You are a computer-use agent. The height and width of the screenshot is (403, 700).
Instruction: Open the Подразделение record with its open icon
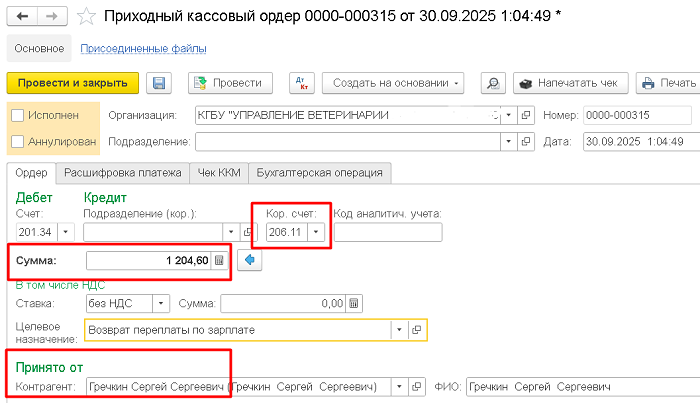pyautogui.click(x=526, y=141)
